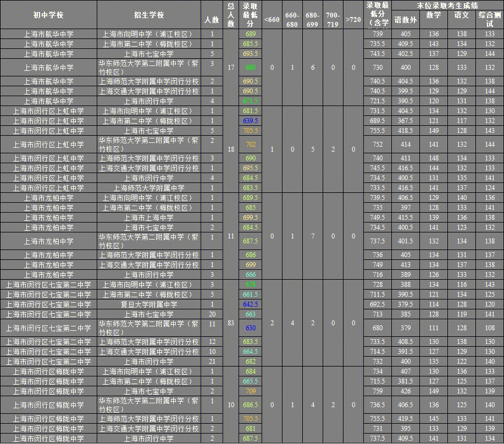This screenshot has height=444, width=504.
Task: Select the 上海师范大学附属中学 cell in 上虹中学 rows
Action: (149, 188)
